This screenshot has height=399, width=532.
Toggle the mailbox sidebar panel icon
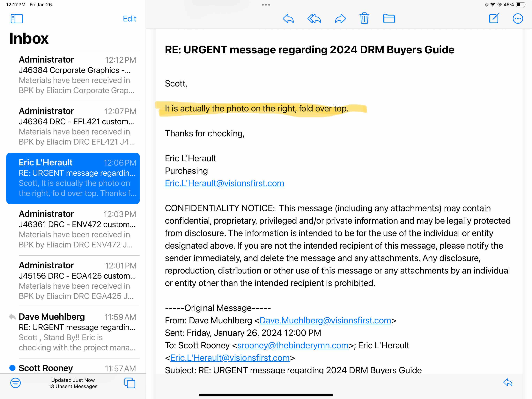pos(17,19)
